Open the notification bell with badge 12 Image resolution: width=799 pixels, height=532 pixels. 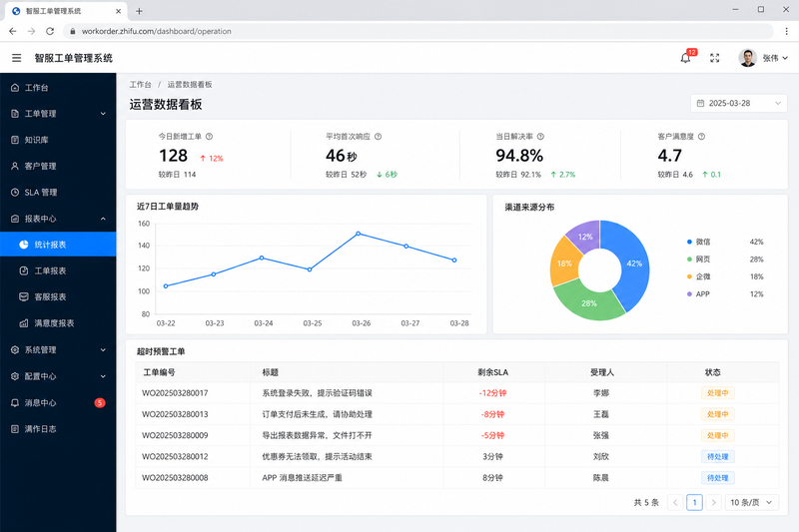tap(685, 58)
